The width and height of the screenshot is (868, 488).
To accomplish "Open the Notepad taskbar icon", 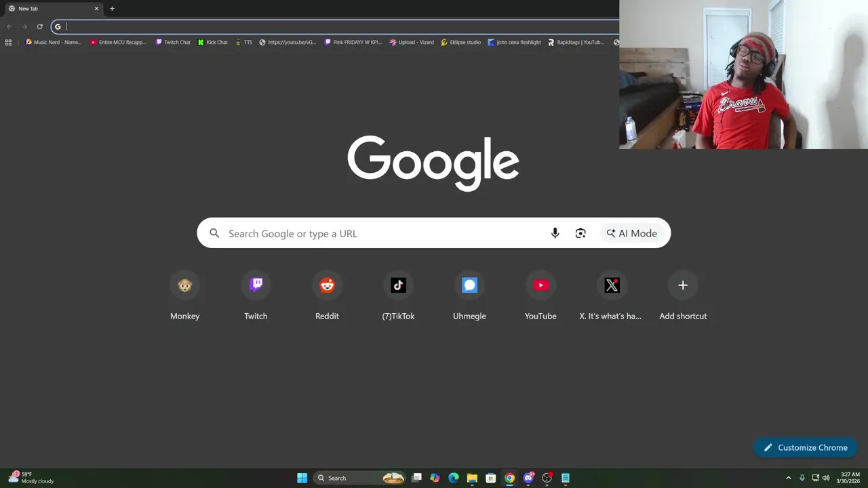I will (566, 478).
